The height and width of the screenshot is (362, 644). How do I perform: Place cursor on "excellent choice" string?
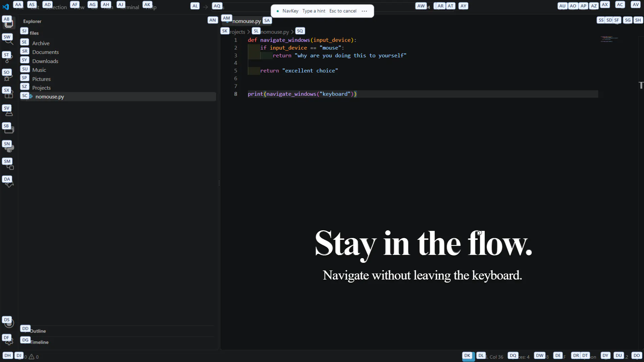310,71
